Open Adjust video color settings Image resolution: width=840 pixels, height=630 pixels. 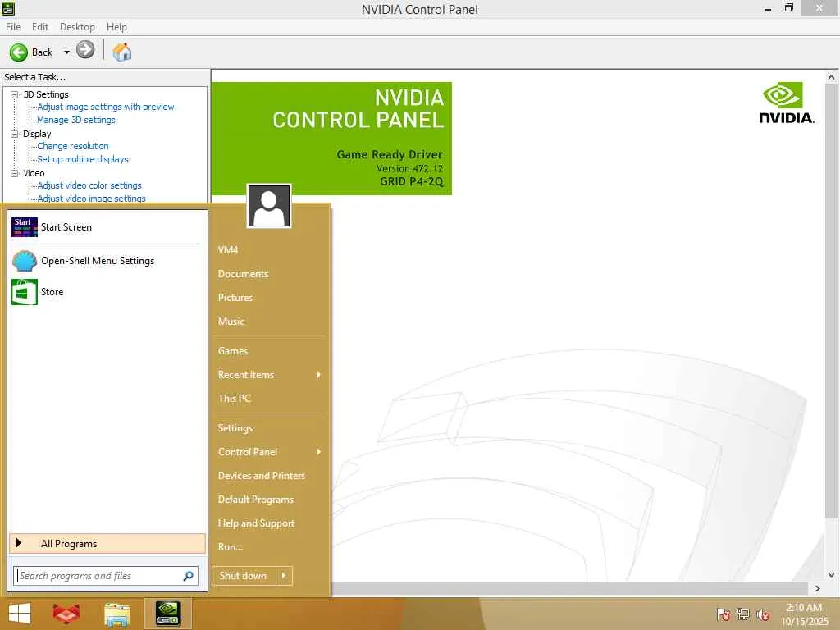89,185
